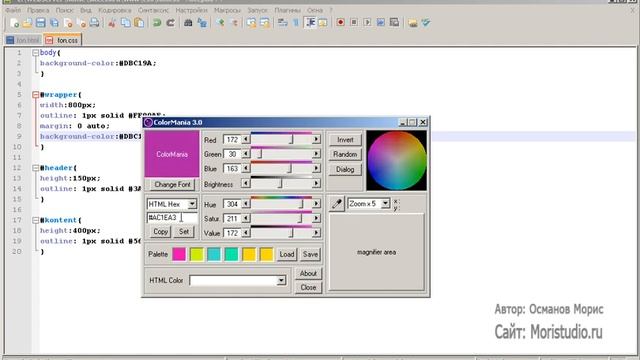Copy the selection using the toolbar Copy icon
This screenshot has height=360, width=640.
[x=126, y=23]
